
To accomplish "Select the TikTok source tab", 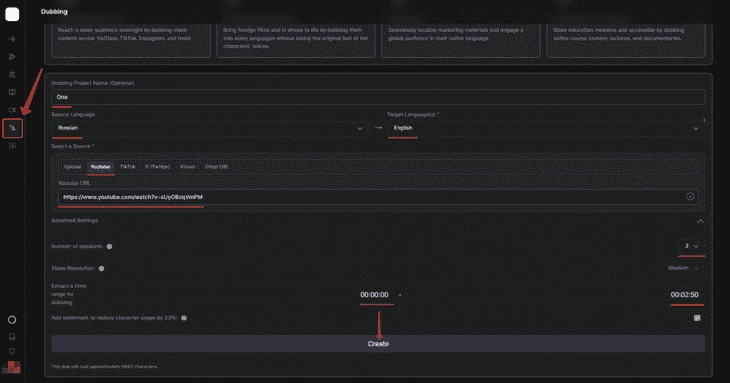I will [128, 167].
